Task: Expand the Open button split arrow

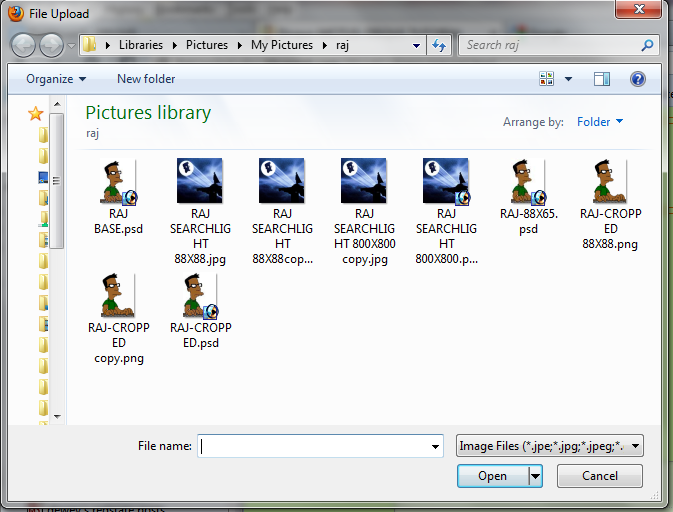Action: 535,476
